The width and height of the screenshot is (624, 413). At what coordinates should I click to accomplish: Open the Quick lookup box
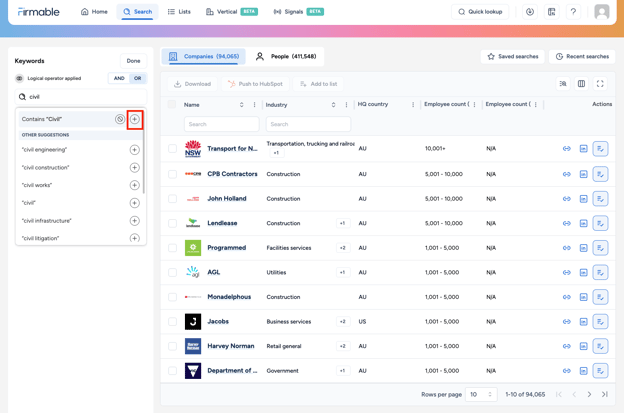pos(480,12)
